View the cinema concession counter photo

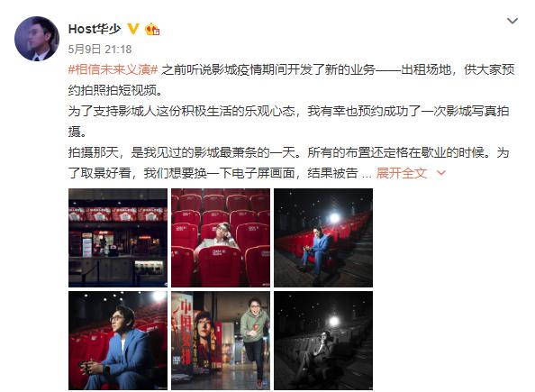coord(118,238)
